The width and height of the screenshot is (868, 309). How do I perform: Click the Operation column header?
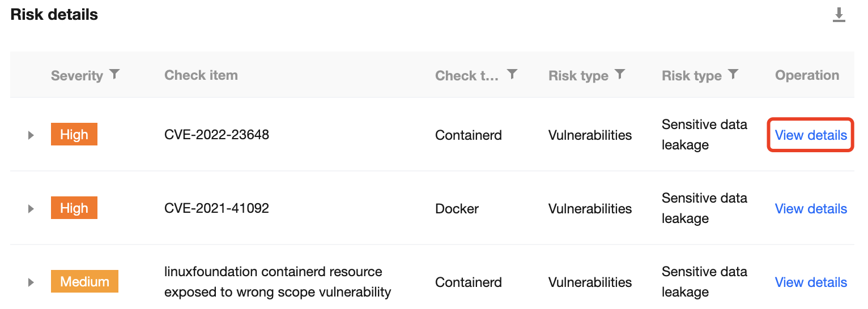[807, 75]
